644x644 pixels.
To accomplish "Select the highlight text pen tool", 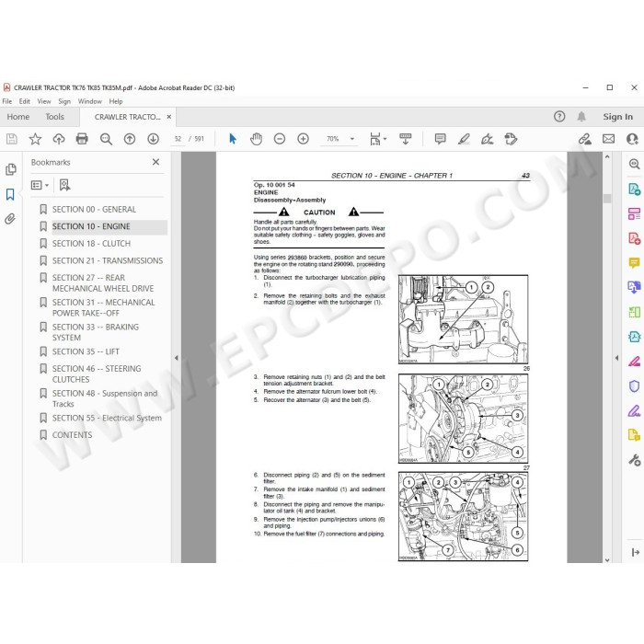I will point(464,139).
